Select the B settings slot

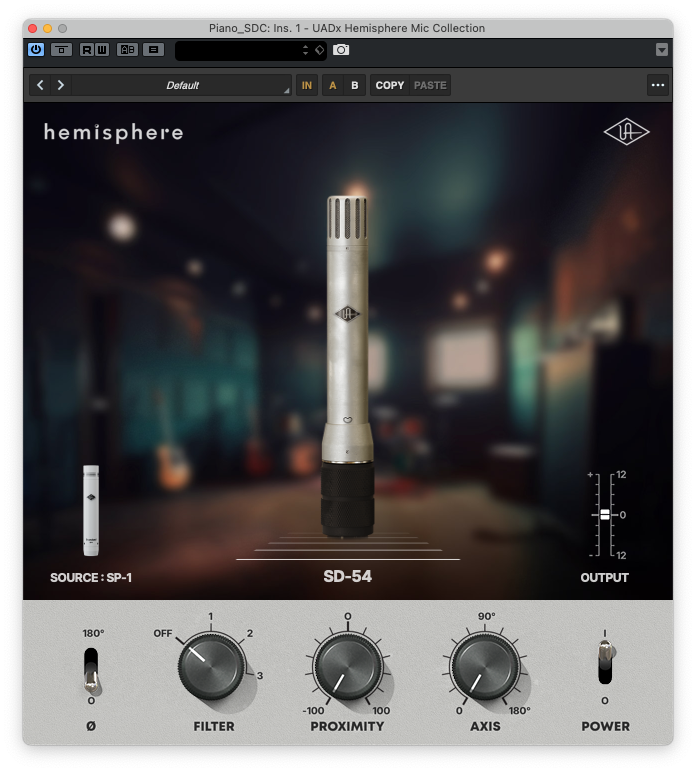tap(354, 85)
